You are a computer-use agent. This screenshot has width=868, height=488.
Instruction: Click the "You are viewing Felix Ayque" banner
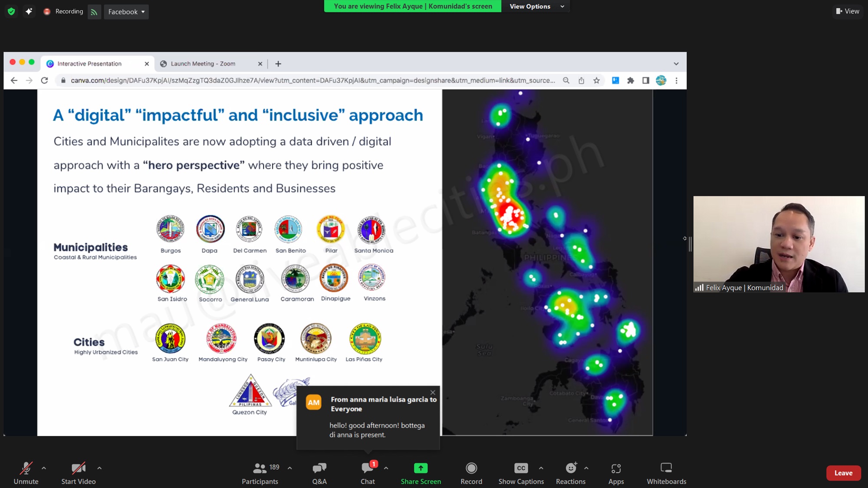pyautogui.click(x=413, y=6)
